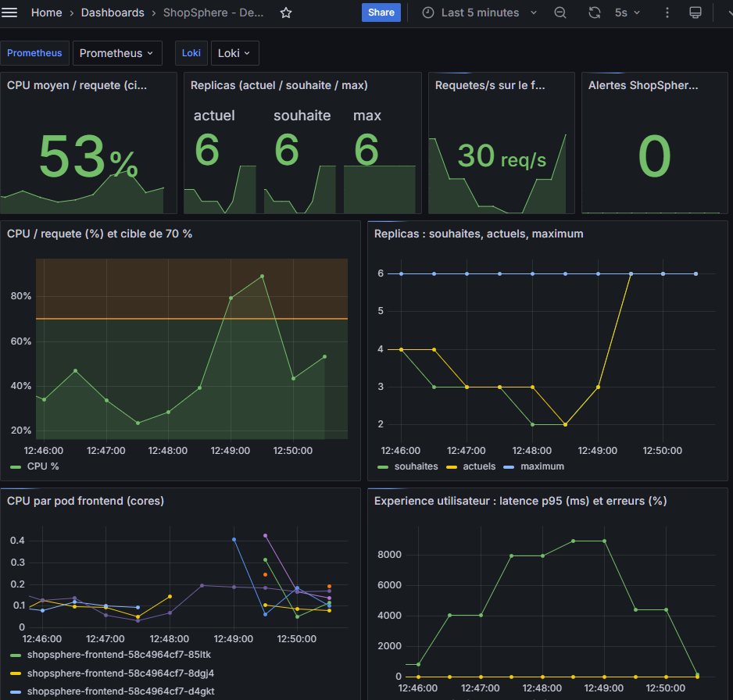The width and height of the screenshot is (733, 700).
Task: Click the actuel replicas value 6
Action: (206, 149)
